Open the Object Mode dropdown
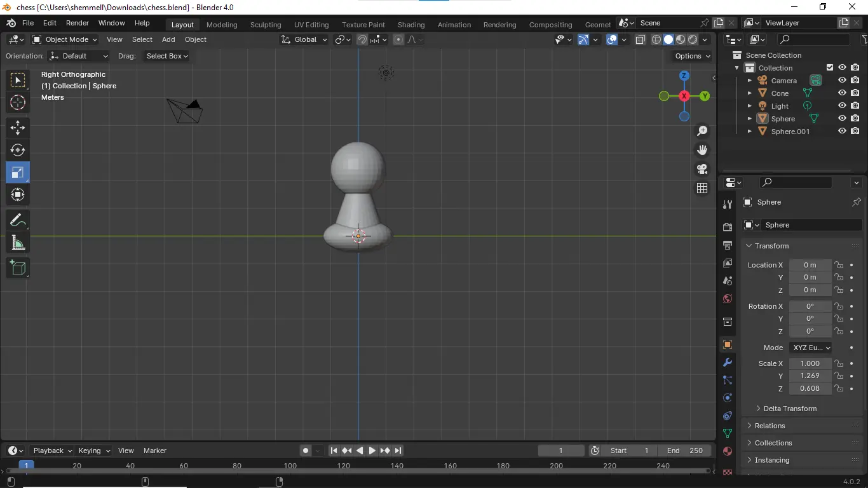 click(65, 39)
